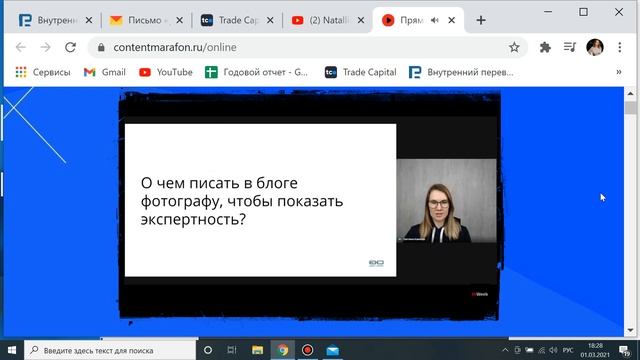The width and height of the screenshot is (640, 360).
Task: Open the Mail app taskbar icon
Action: tap(333, 350)
